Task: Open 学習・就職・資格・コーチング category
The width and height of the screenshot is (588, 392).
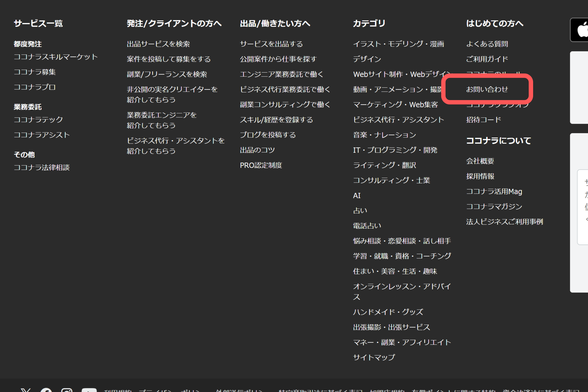Action: [x=402, y=256]
